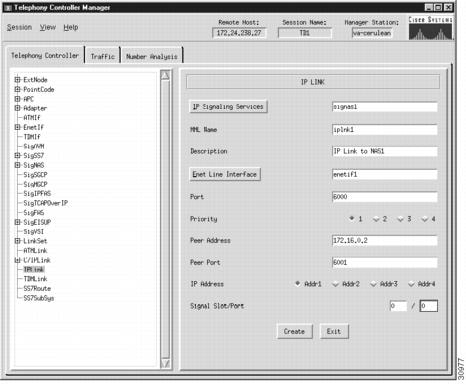Select SigMGCP in the tree
The image size is (466, 385).
[x=35, y=184]
